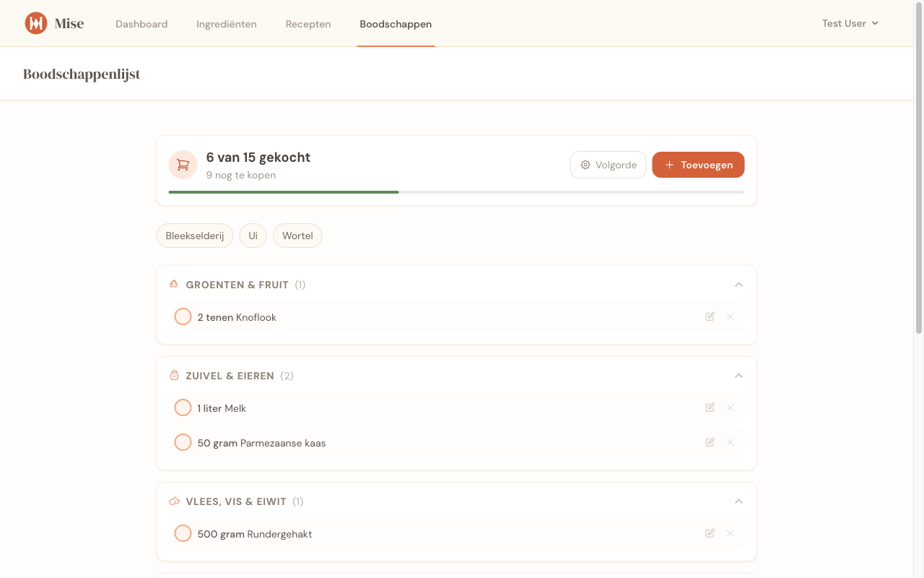Go to the Recepten tab
Viewport: 924px width, 578px height.
tap(308, 24)
